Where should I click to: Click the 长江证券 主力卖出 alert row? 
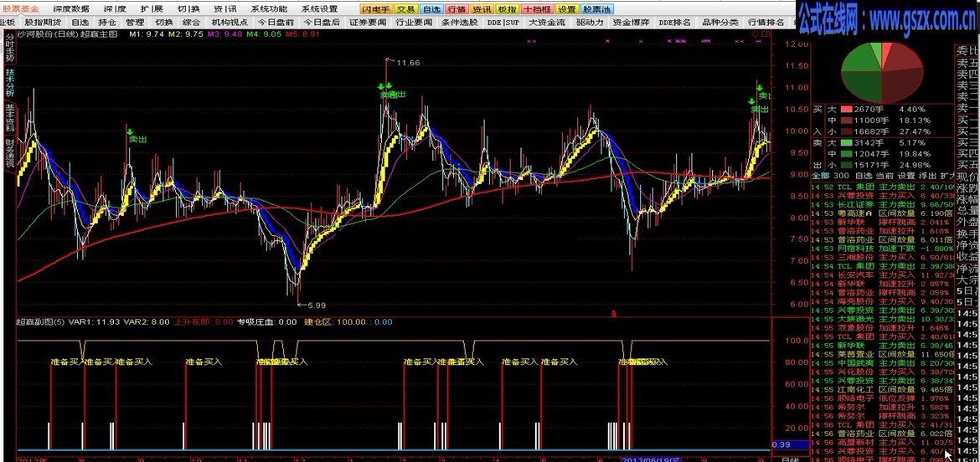[883, 204]
